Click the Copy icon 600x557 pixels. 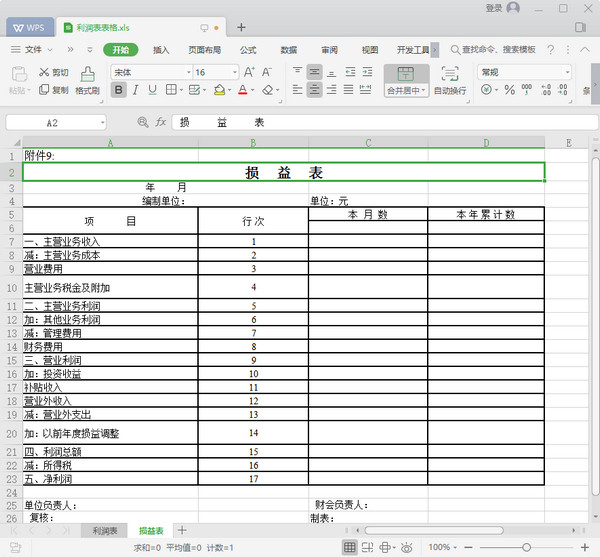[x=44, y=90]
